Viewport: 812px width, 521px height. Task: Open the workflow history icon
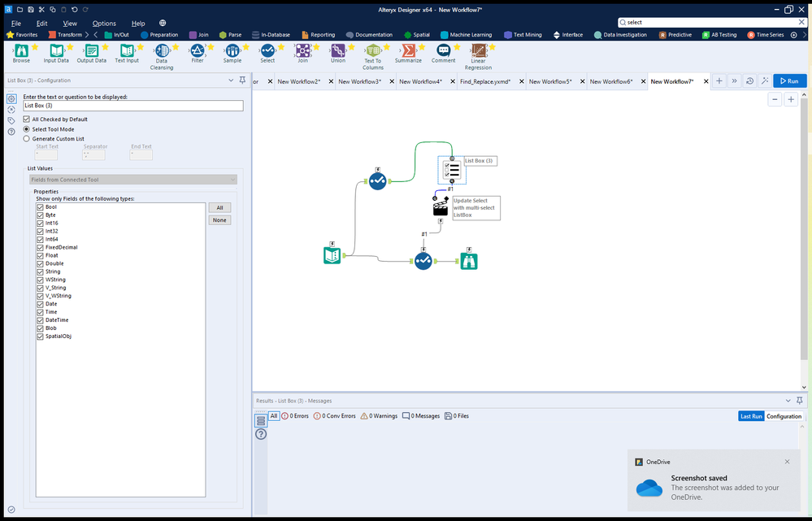click(x=749, y=81)
